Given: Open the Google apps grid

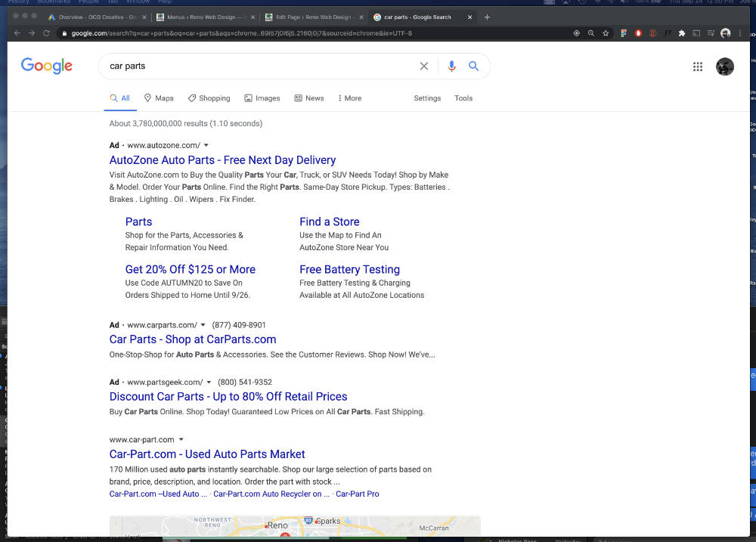Looking at the screenshot, I should (697, 67).
